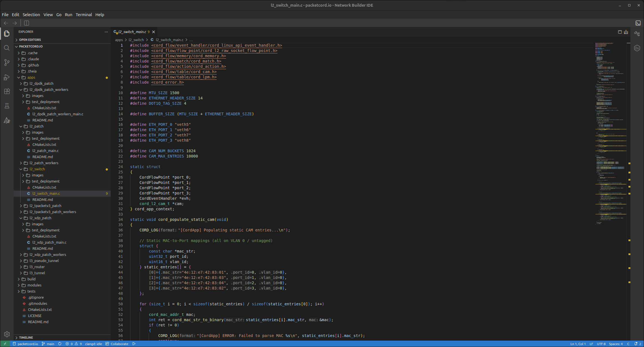Change line ending via LF entry

[591, 344]
